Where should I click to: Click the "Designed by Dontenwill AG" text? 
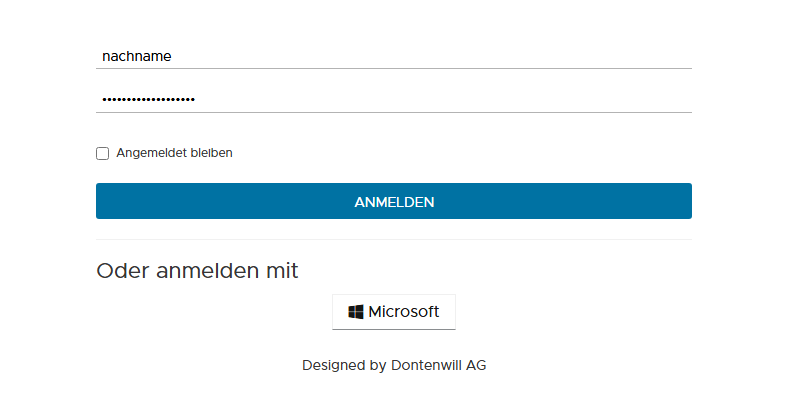[394, 365]
